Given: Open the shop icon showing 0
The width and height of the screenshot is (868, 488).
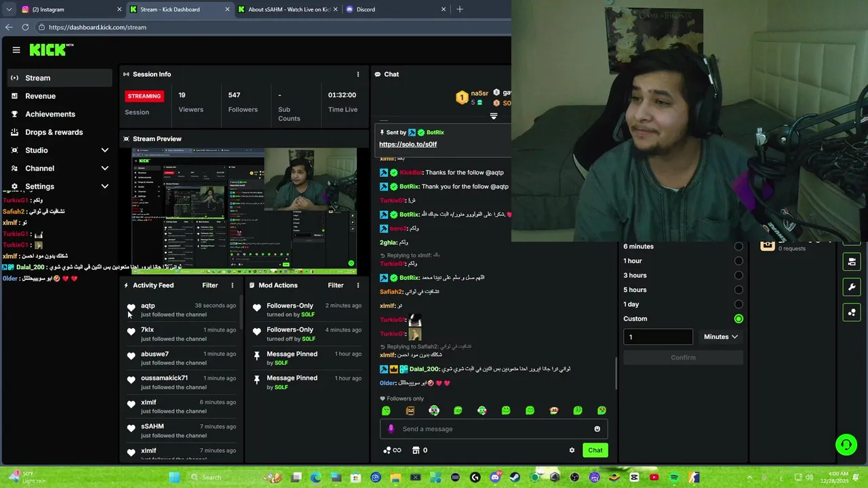Looking at the screenshot, I should [x=420, y=450].
